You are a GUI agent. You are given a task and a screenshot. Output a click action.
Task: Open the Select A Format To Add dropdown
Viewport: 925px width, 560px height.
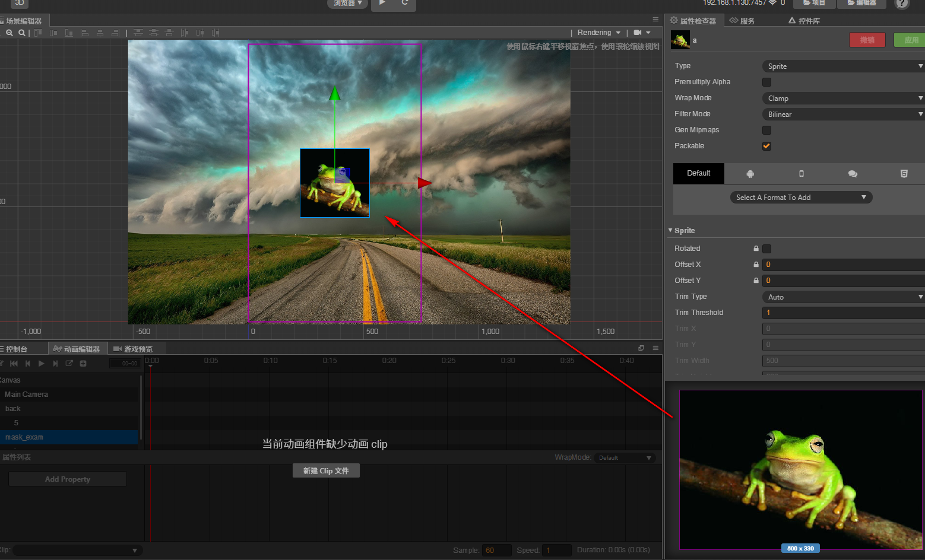[800, 197]
